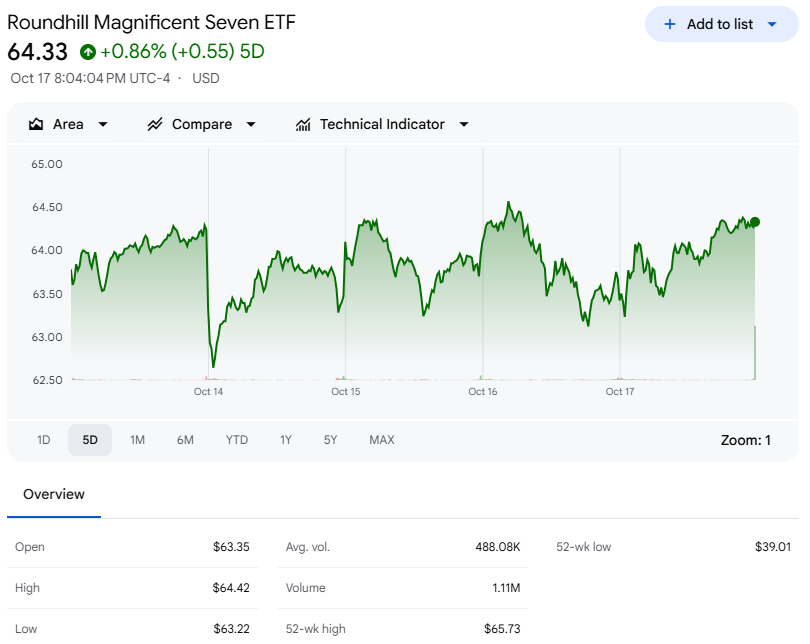Click the Open value $63.35
Screen dimensions: 810x644
tap(231, 547)
